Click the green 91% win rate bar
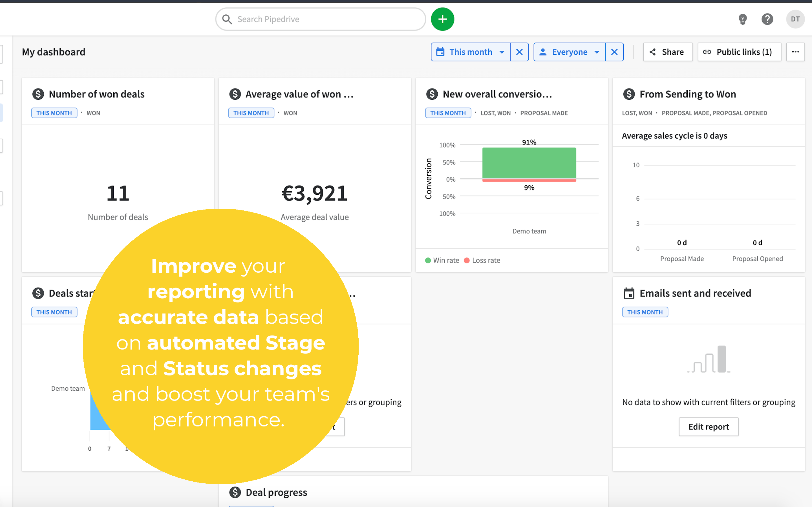The height and width of the screenshot is (507, 812). coord(529,163)
